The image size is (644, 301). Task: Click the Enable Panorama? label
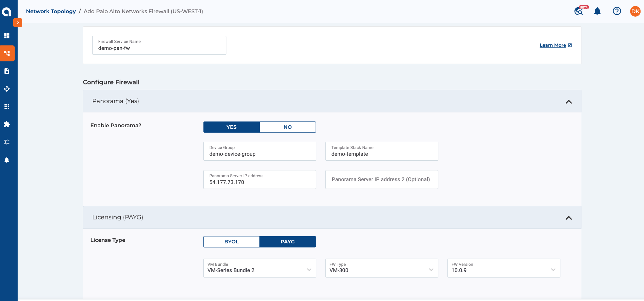point(116,125)
